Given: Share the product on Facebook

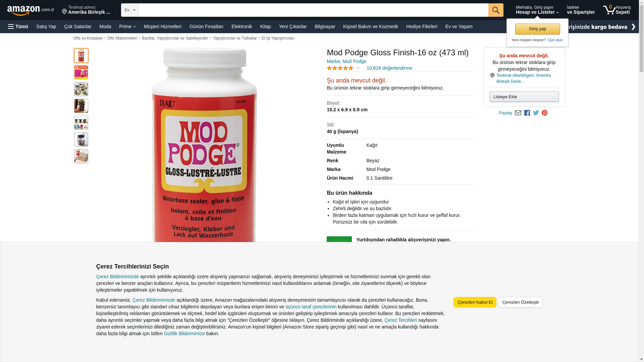Looking at the screenshot, I should [x=527, y=113].
